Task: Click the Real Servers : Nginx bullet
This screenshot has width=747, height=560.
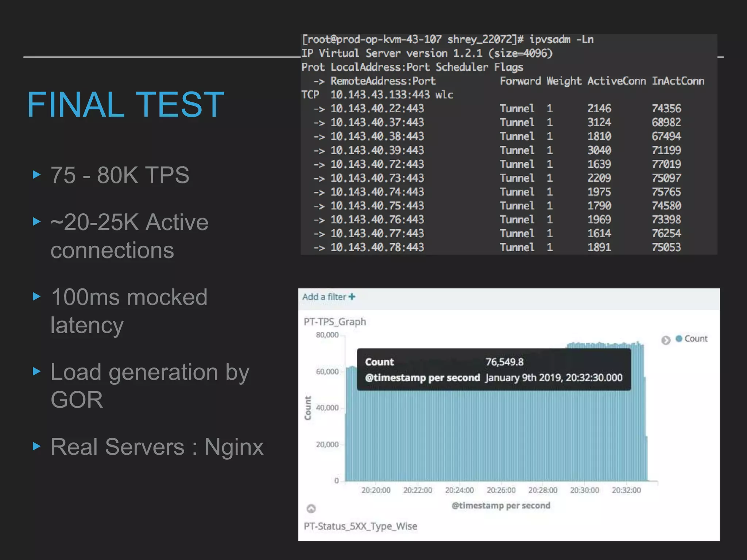Action: tap(157, 447)
